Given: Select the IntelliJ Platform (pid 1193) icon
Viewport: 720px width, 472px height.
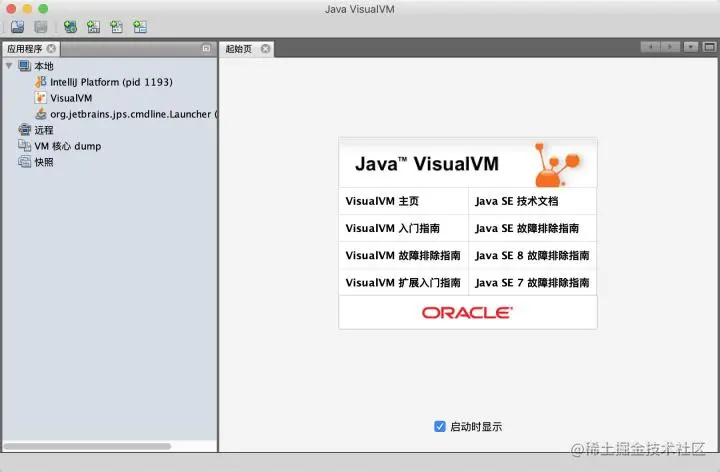Looking at the screenshot, I should click(x=41, y=82).
